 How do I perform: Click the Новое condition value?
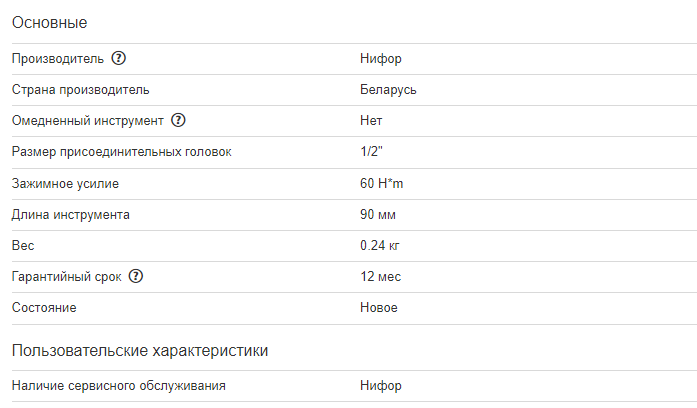[x=379, y=308]
